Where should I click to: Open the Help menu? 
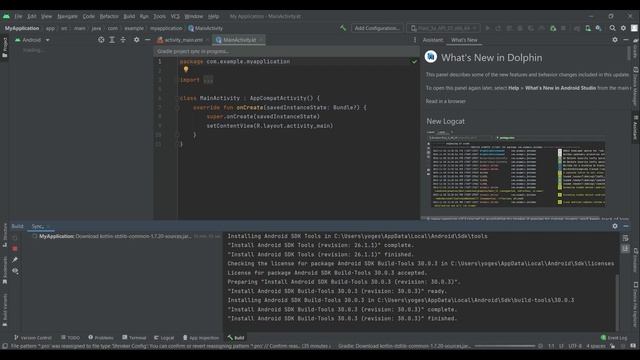tap(213, 16)
